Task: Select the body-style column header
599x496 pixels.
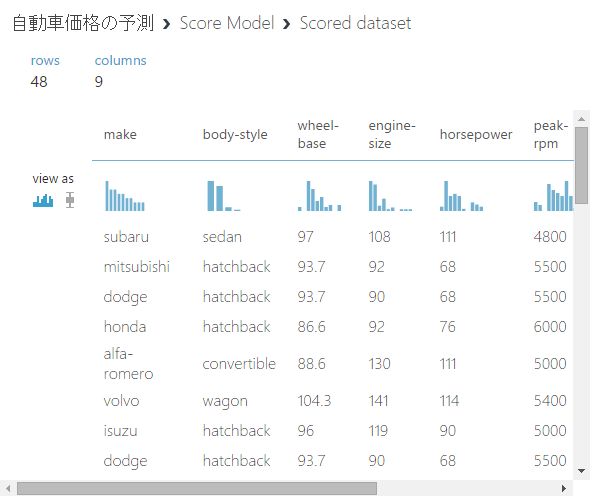Action: pyautogui.click(x=235, y=135)
